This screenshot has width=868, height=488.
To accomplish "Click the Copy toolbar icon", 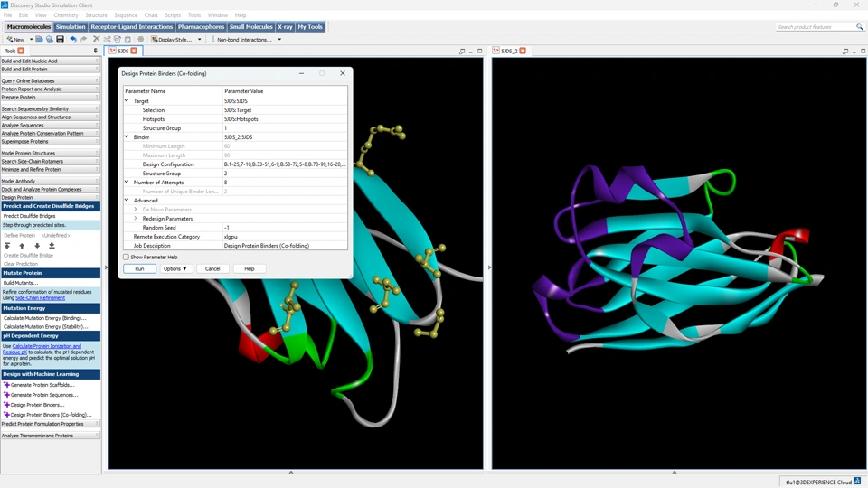I will click(118, 39).
